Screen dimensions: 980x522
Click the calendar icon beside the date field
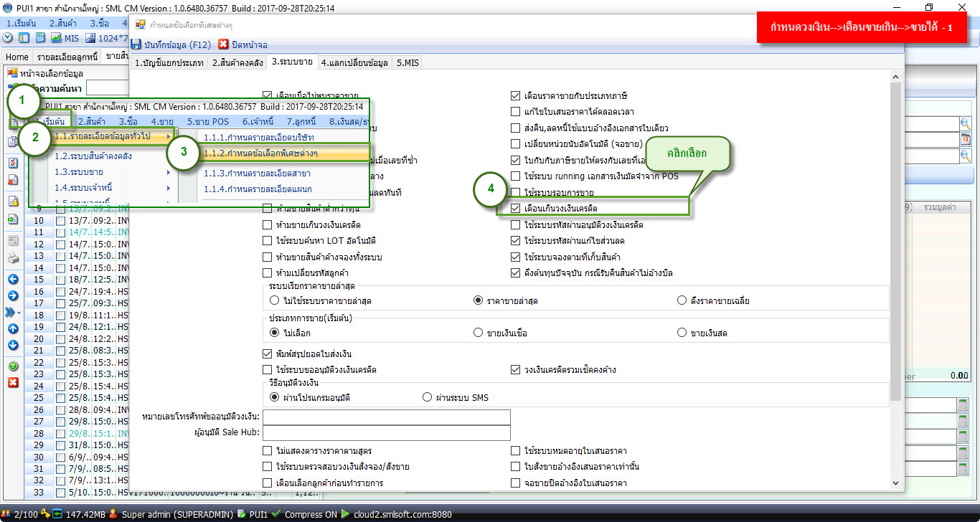click(965, 139)
